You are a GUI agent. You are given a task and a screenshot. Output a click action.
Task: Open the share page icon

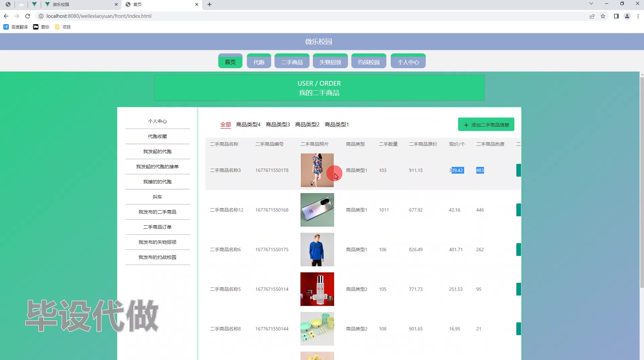(592, 16)
